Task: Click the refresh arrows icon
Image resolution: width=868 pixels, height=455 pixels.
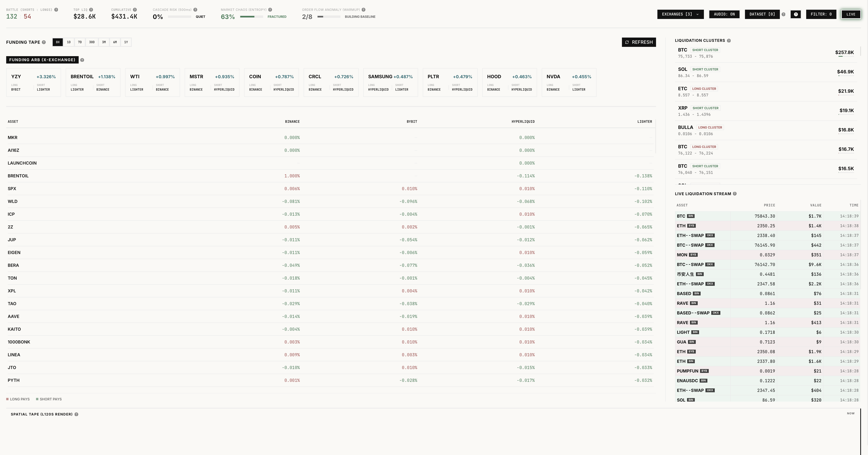Action: pyautogui.click(x=627, y=42)
